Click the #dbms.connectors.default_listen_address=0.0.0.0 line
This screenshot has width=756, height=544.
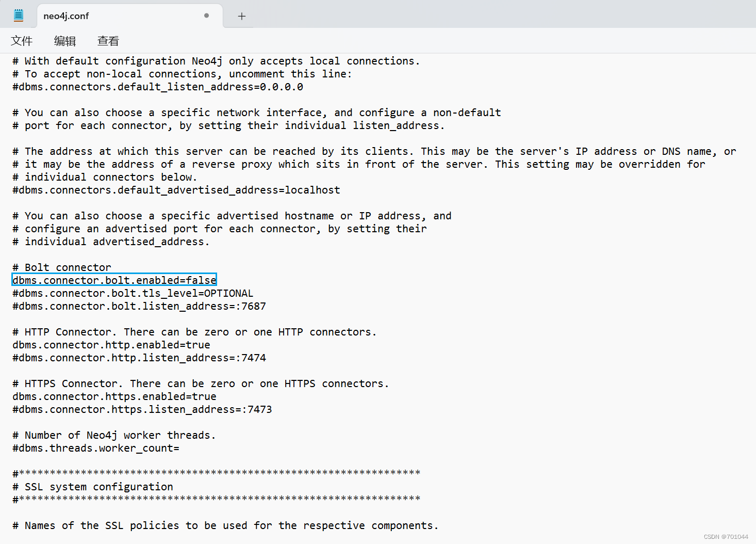pos(158,87)
